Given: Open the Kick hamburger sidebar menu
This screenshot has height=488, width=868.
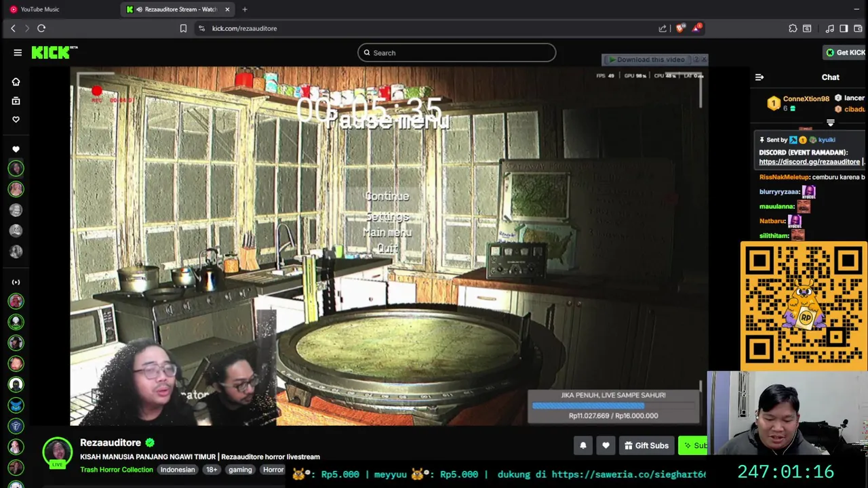Looking at the screenshot, I should coord(18,52).
